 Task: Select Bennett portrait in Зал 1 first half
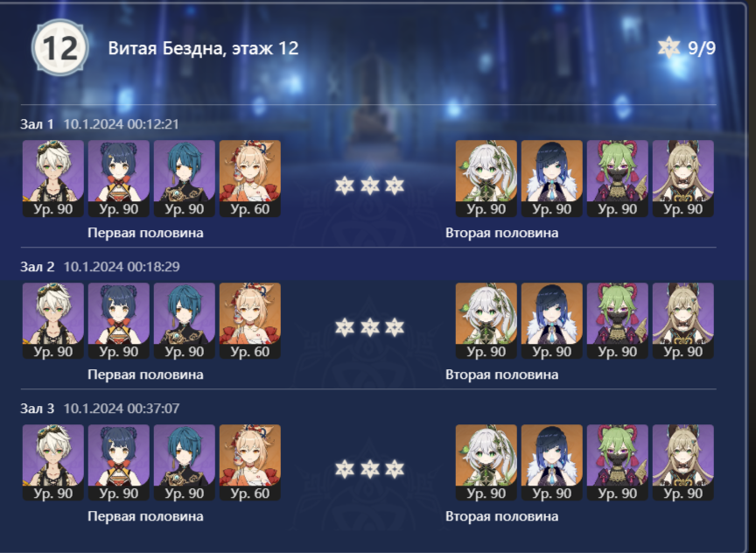coord(53,178)
